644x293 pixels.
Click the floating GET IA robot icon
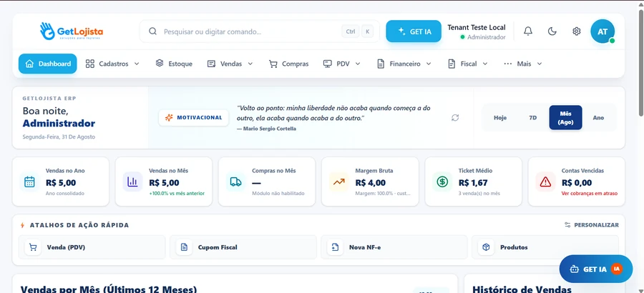point(574,269)
